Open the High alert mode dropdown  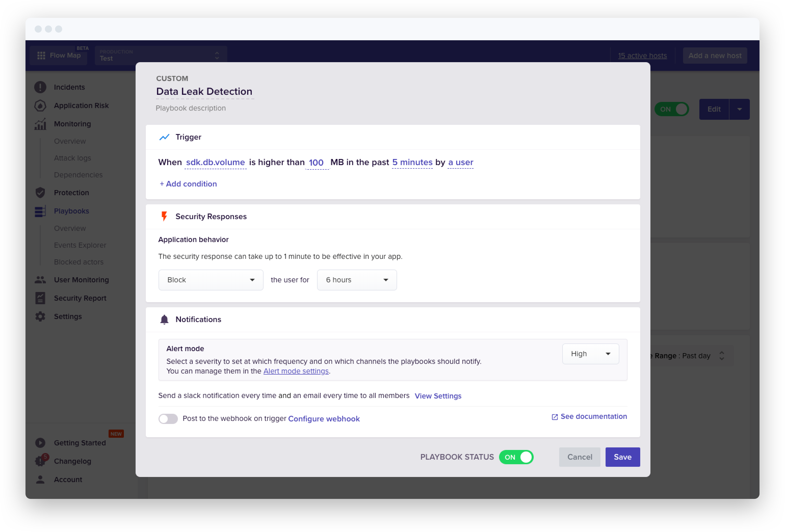590,354
